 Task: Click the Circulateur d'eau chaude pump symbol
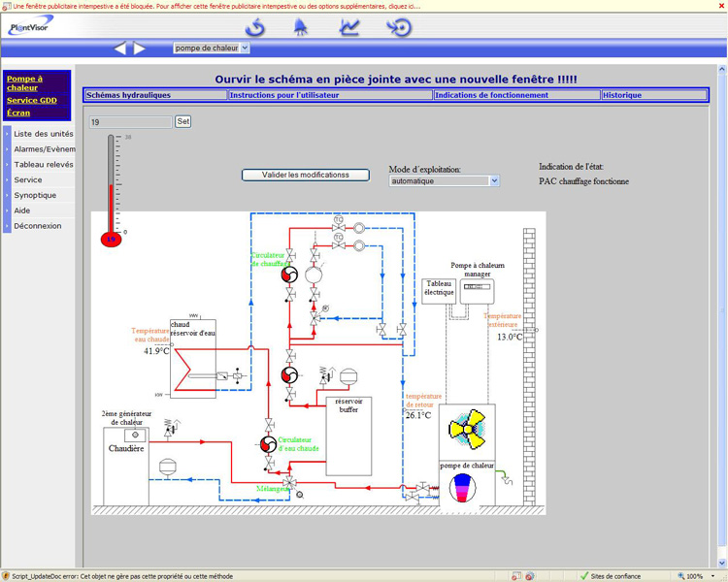pos(269,444)
